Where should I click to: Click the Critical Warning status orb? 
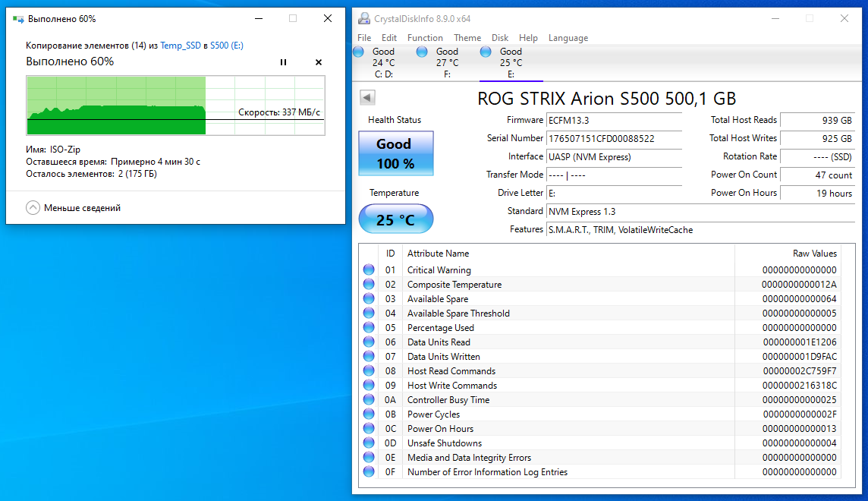pyautogui.click(x=369, y=269)
